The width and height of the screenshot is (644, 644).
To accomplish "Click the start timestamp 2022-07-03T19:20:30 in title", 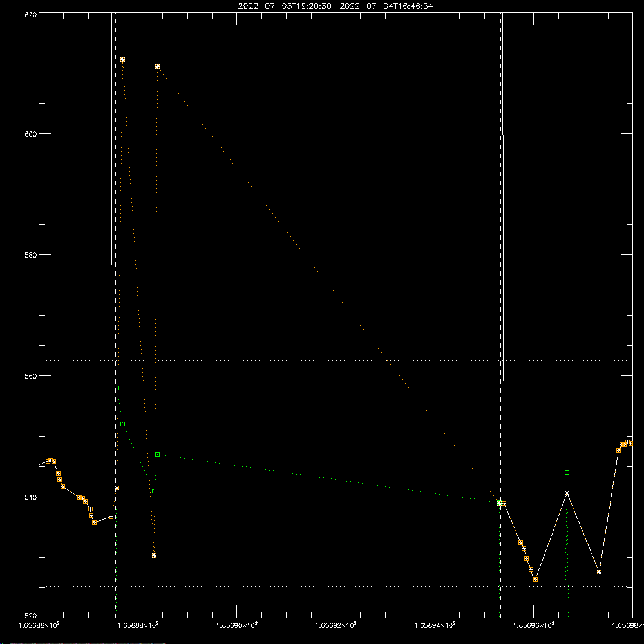I will tap(285, 6).
